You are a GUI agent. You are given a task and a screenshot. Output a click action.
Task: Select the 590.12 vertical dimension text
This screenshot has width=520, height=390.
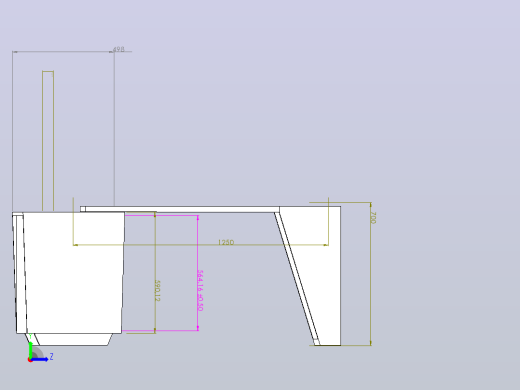[x=158, y=291]
